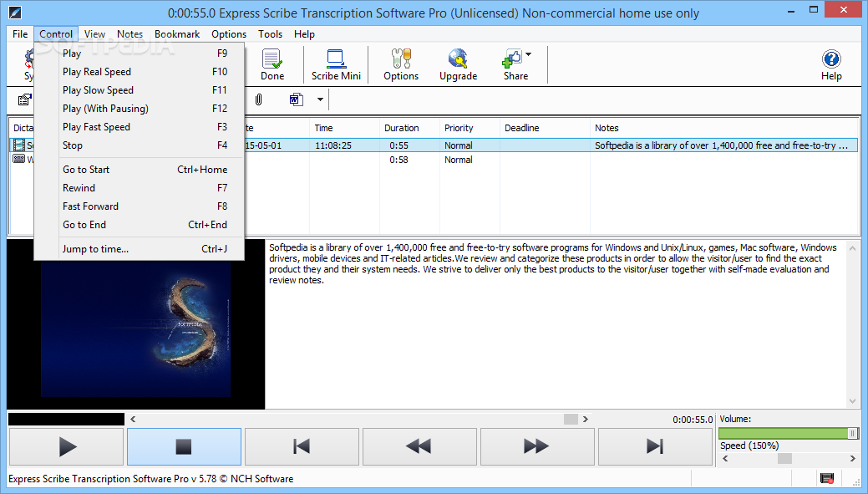
Task: Click the Speed slider thumb
Action: (x=784, y=459)
